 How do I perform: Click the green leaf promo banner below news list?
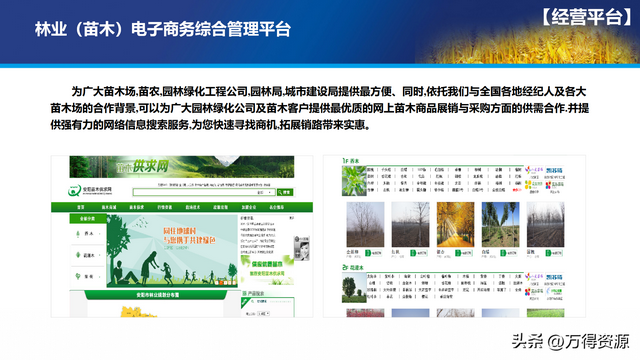click(x=267, y=269)
